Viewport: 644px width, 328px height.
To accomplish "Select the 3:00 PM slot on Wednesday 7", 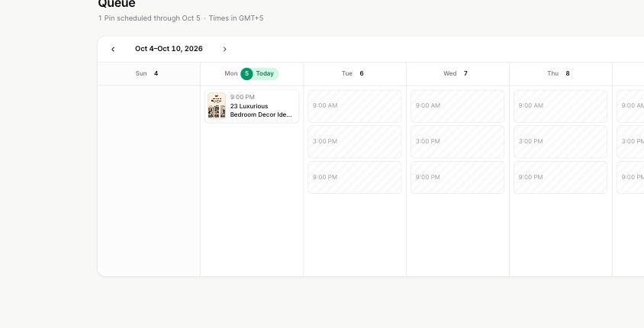I will [x=458, y=142].
